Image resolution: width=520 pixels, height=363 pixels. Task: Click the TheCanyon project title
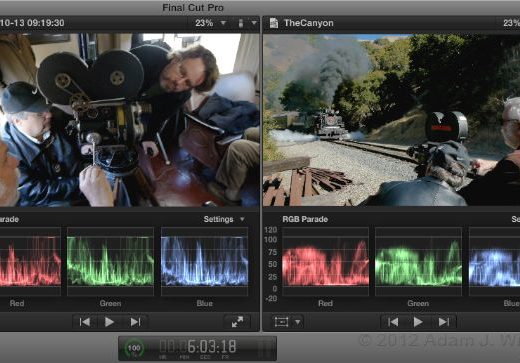tap(309, 23)
